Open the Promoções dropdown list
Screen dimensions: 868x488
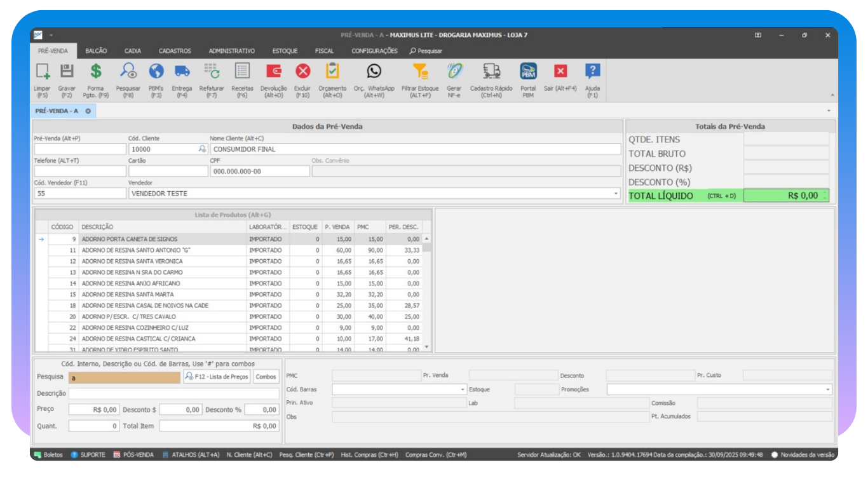coord(827,390)
